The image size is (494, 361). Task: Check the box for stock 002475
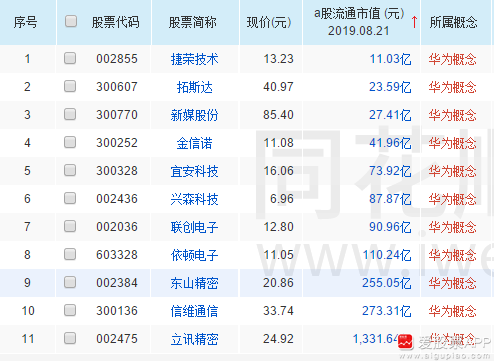[x=70, y=338]
